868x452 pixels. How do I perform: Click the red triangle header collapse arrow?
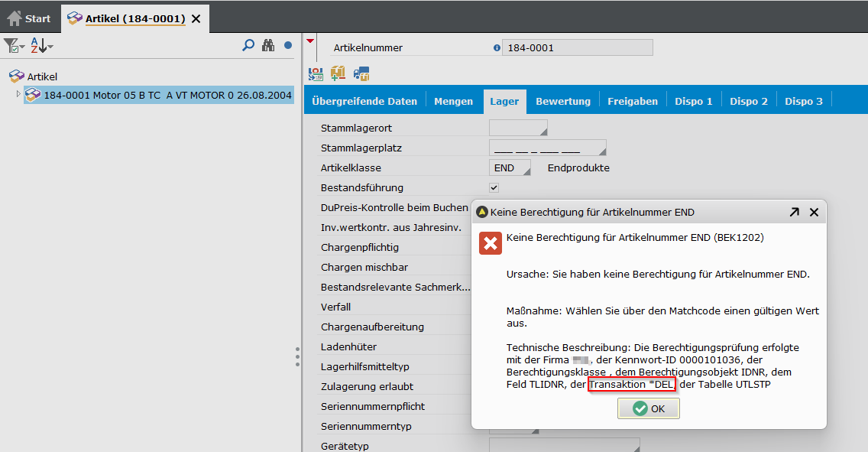(310, 42)
